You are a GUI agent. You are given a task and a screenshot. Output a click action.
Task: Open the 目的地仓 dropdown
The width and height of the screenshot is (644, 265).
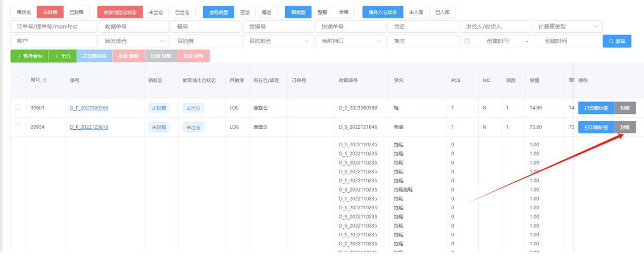tap(278, 41)
